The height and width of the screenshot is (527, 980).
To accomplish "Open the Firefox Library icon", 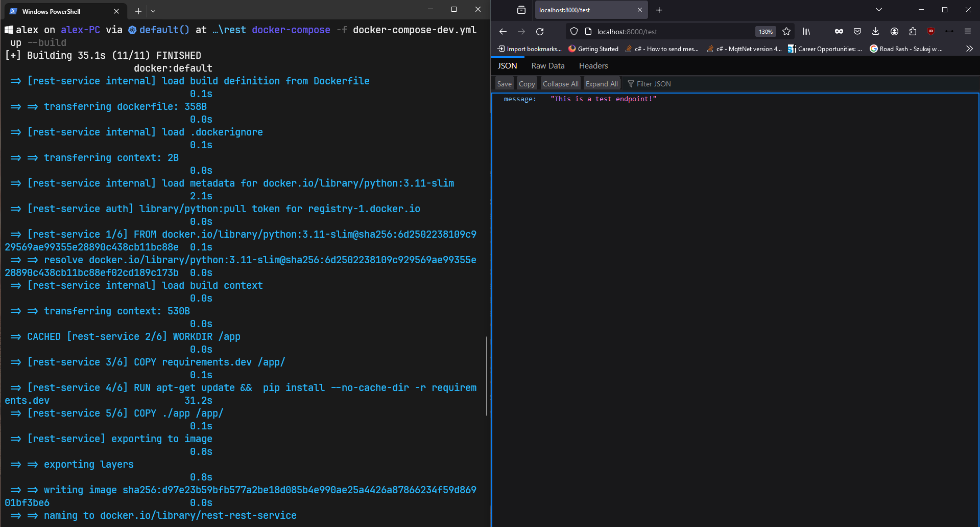I will [x=806, y=32].
